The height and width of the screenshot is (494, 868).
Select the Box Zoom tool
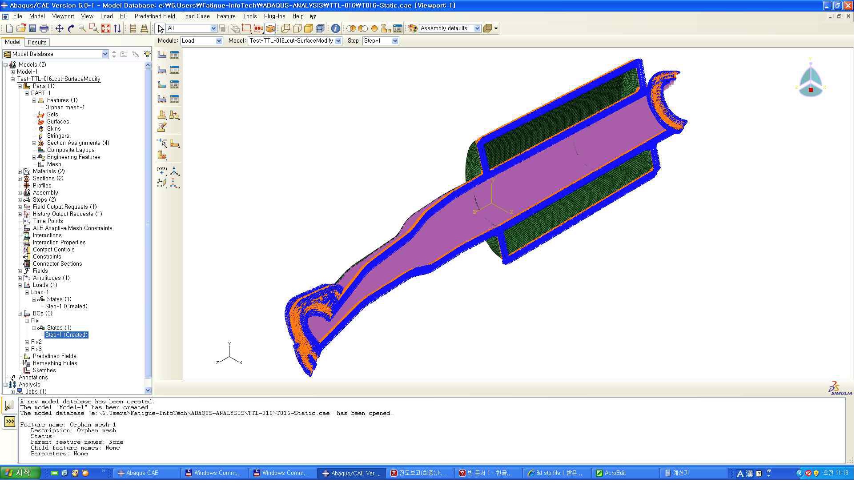point(94,28)
